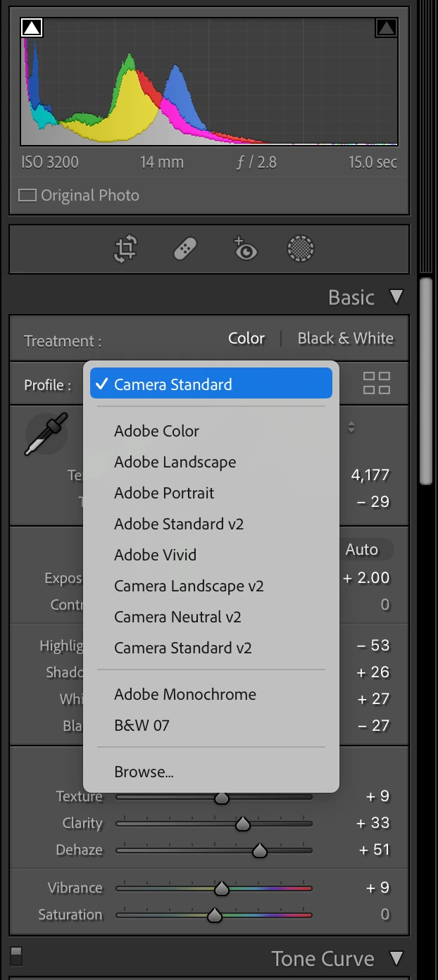The image size is (438, 980).
Task: Click the Auto tone button
Action: [x=362, y=550]
